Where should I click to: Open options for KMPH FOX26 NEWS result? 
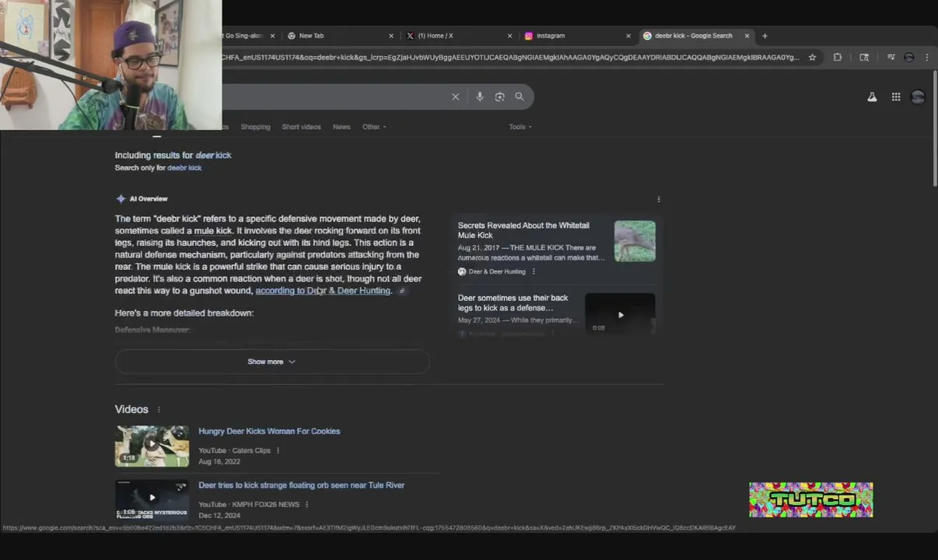[x=306, y=504]
